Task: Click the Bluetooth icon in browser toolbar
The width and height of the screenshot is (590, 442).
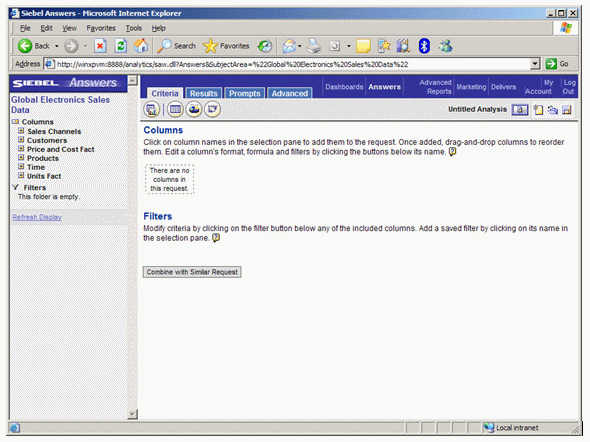Action: [x=424, y=46]
